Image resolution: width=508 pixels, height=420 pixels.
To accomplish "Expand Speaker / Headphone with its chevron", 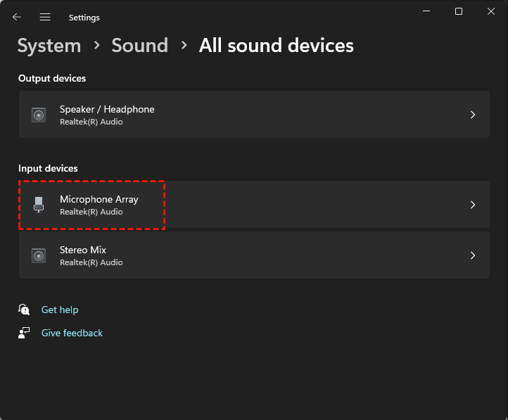I will tap(473, 115).
